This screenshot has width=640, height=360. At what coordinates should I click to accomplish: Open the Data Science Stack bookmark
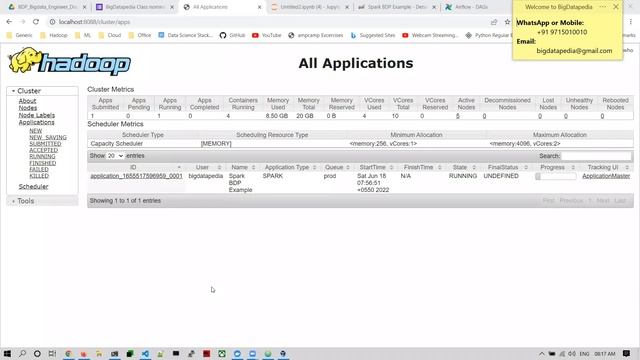(186, 36)
